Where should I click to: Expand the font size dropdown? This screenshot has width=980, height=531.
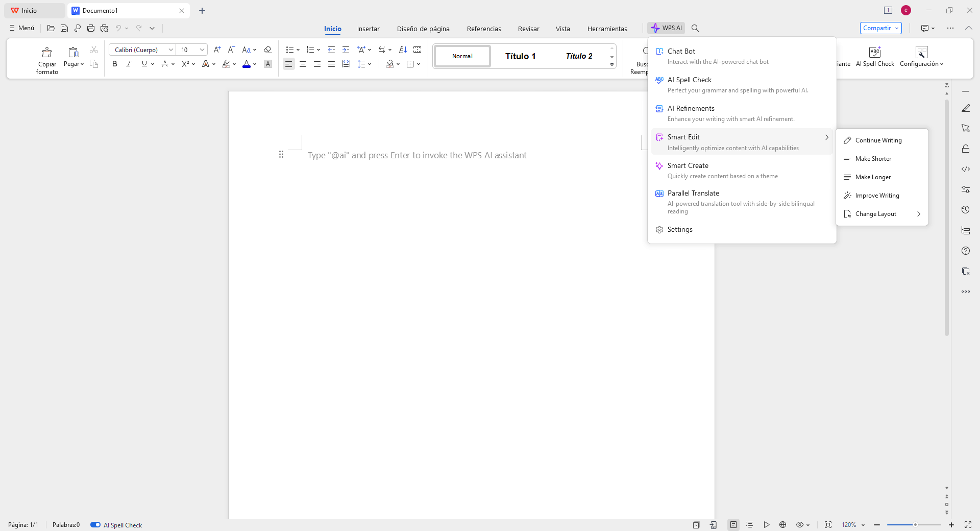tap(202, 50)
